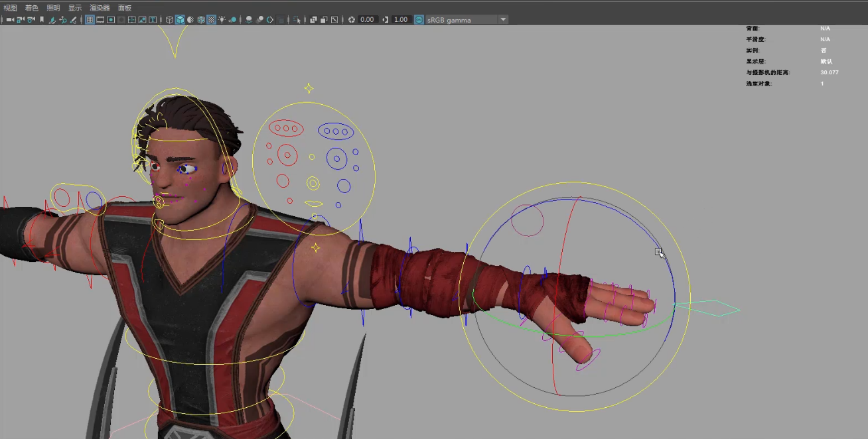
Task: Click the gamma value field 1.00
Action: point(401,20)
